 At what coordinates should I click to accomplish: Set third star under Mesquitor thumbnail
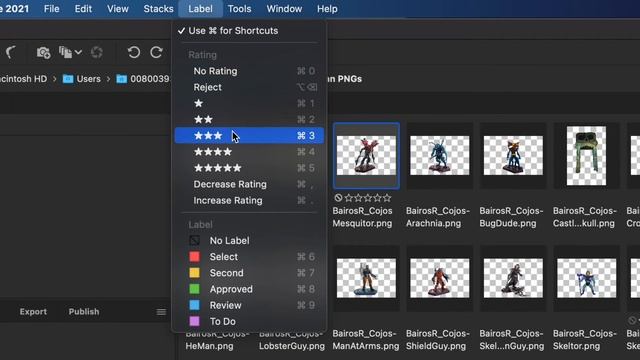pos(368,198)
